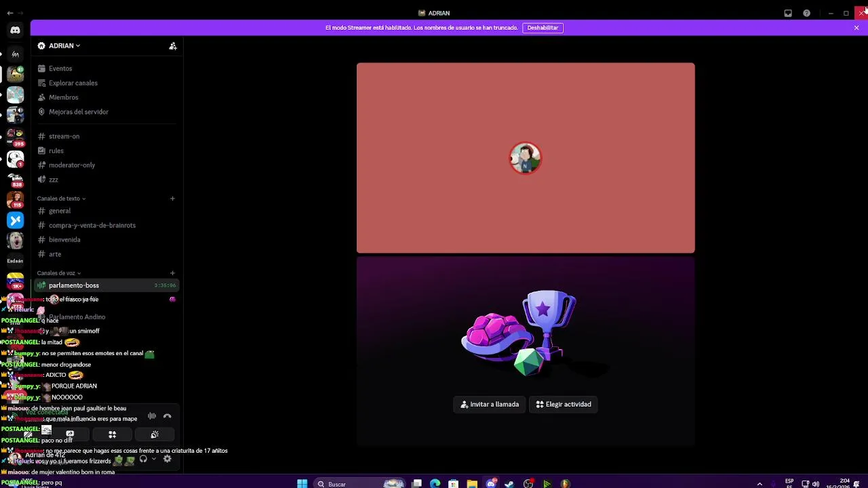This screenshot has width=868, height=488.
Task: Open Miembros list
Action: (x=107, y=98)
